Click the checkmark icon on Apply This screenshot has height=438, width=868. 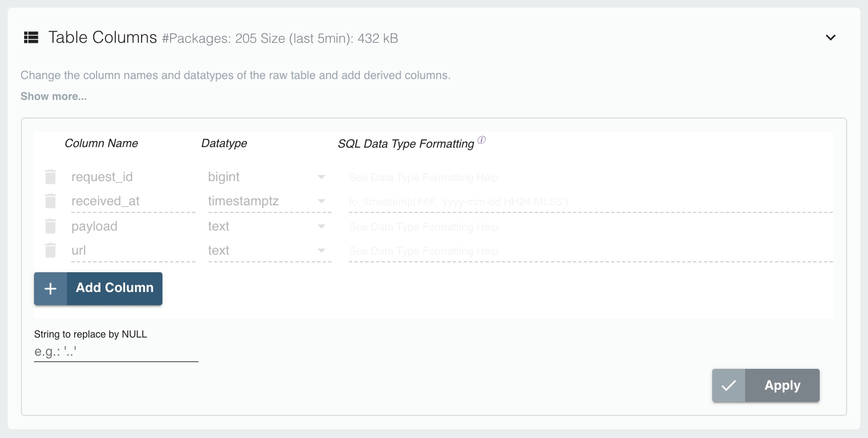(729, 385)
